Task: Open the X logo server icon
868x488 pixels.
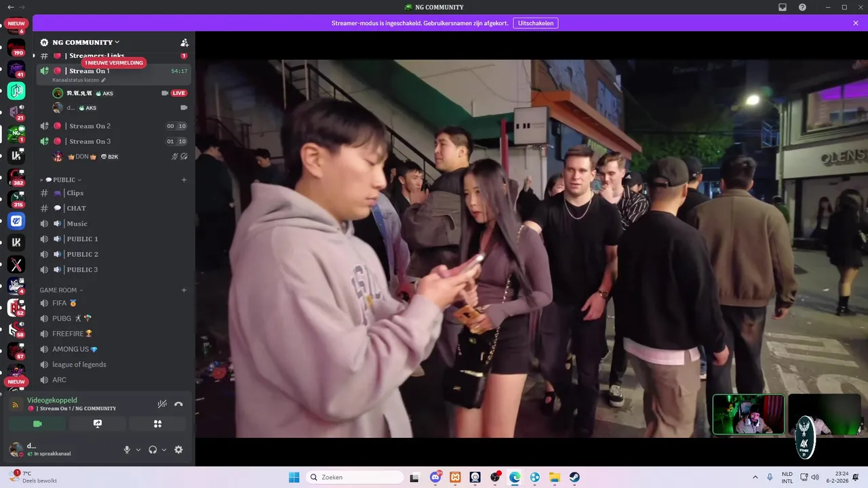Action: coord(16,264)
